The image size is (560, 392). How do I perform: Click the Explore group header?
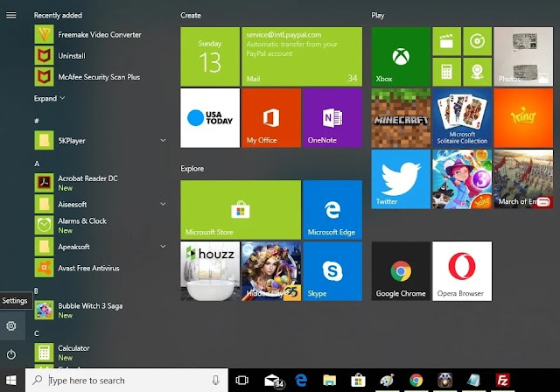tap(192, 169)
